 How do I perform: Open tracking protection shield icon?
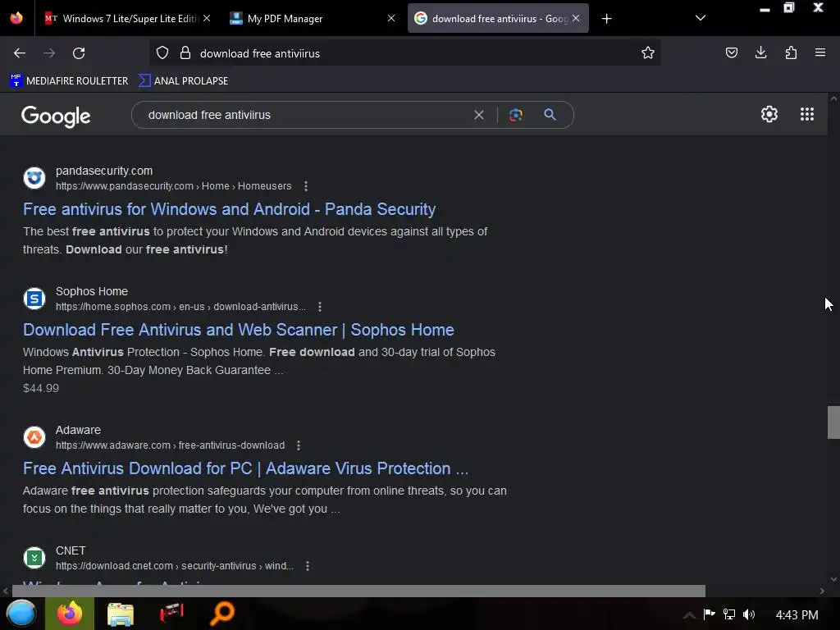pos(162,52)
